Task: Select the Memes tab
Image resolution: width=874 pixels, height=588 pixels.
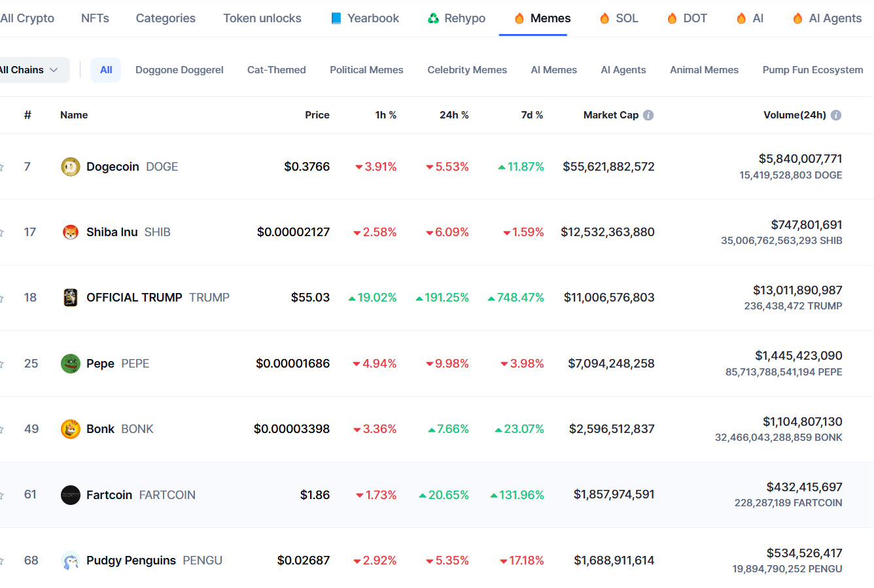Action: pyautogui.click(x=542, y=18)
